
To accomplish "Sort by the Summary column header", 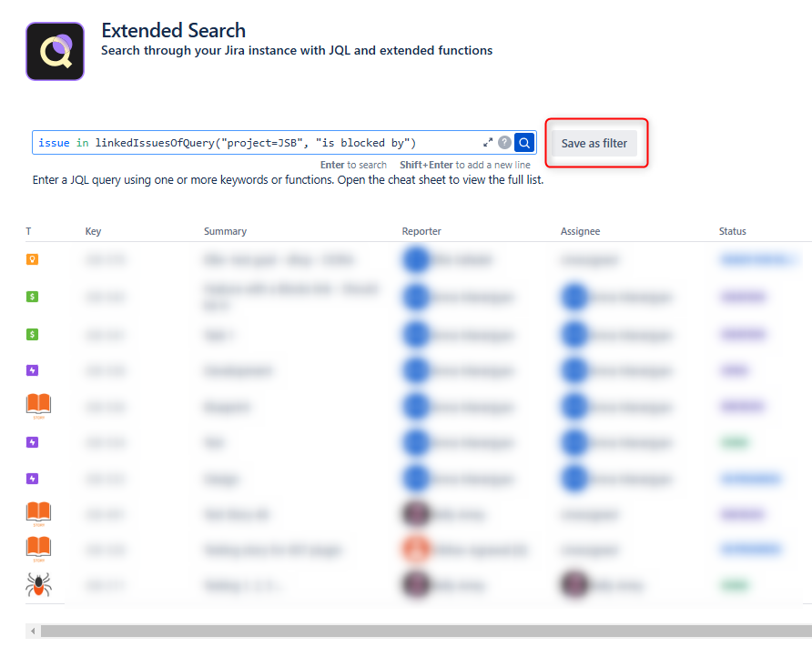I will pos(225,231).
